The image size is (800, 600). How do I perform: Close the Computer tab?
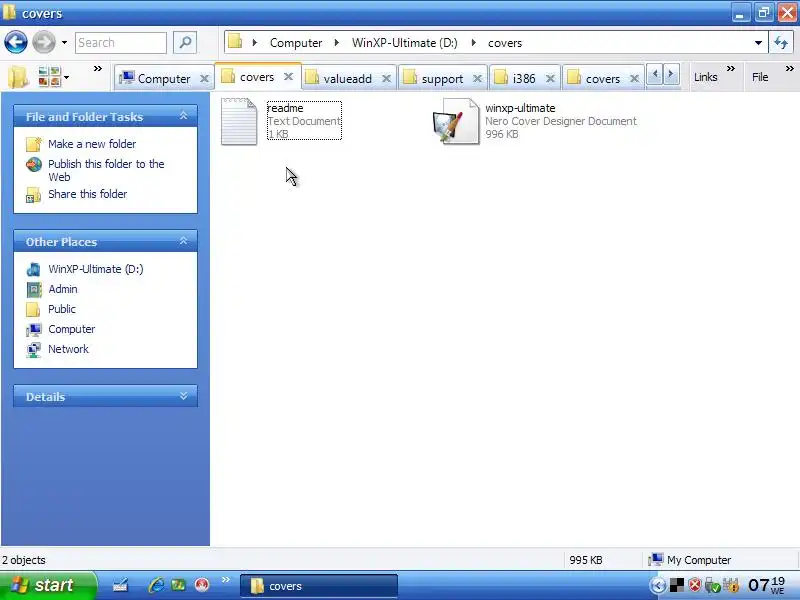tap(204, 79)
